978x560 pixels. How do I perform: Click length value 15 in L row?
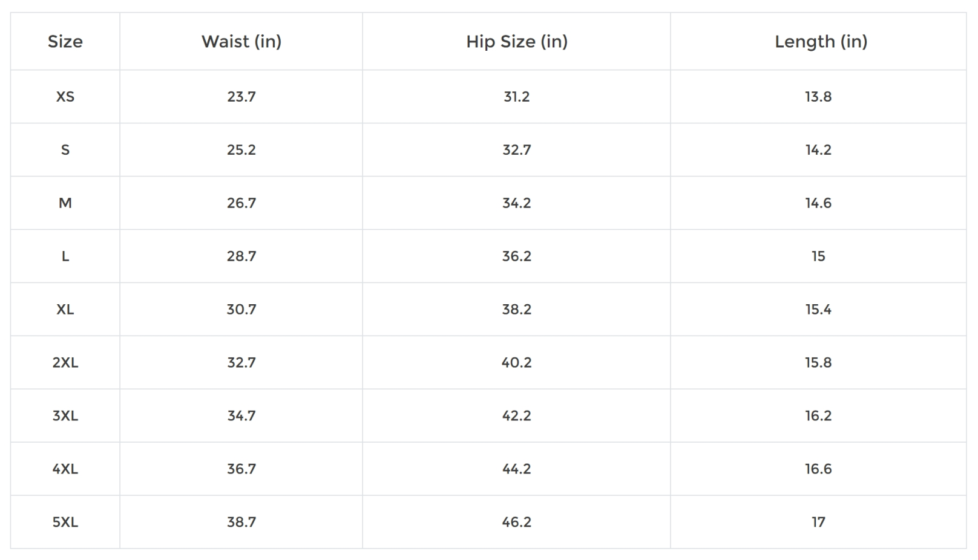[818, 256]
